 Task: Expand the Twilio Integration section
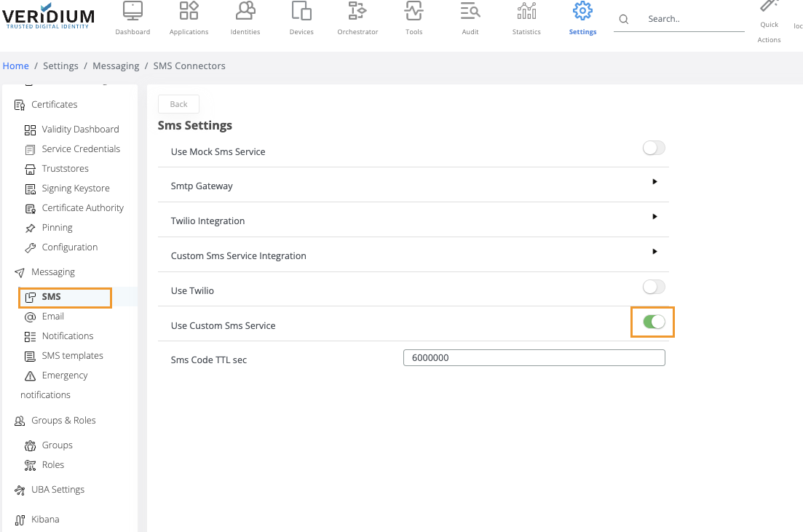654,217
